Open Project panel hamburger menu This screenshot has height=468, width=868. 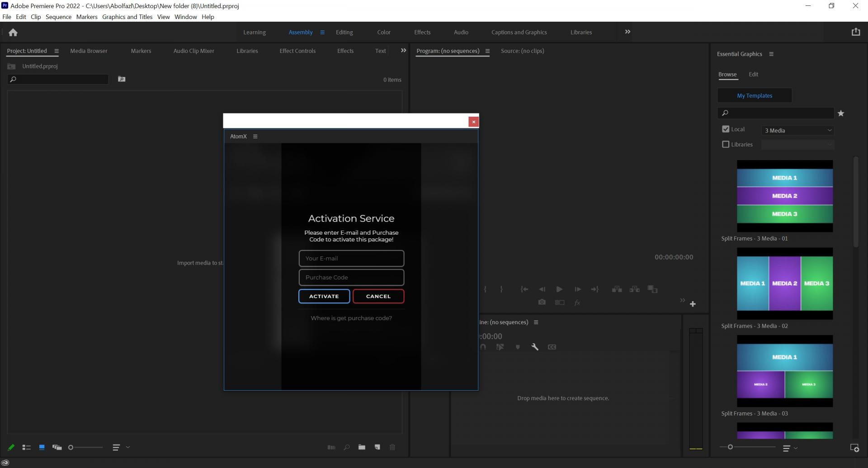[x=57, y=51]
